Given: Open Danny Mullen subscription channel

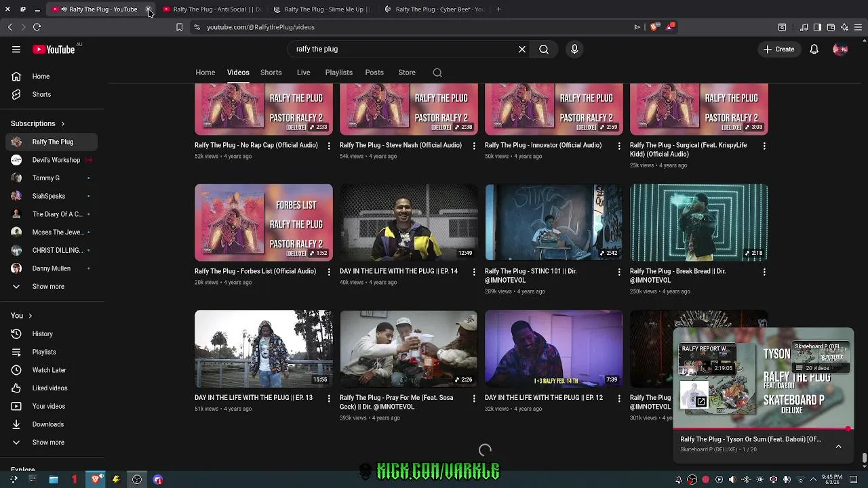Looking at the screenshot, I should [x=52, y=268].
